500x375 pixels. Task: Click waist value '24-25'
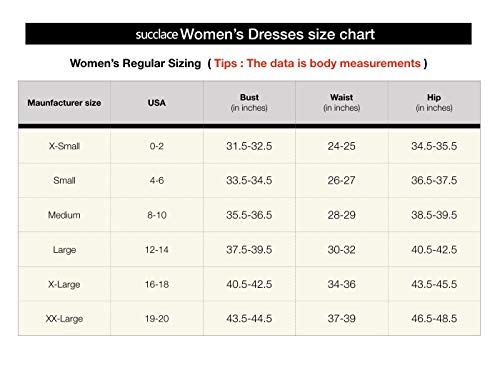341,146
